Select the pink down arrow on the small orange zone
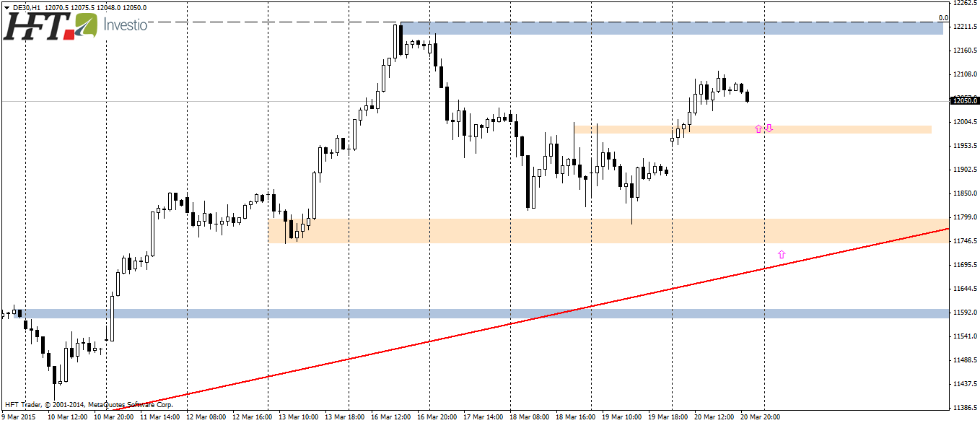 [769, 128]
